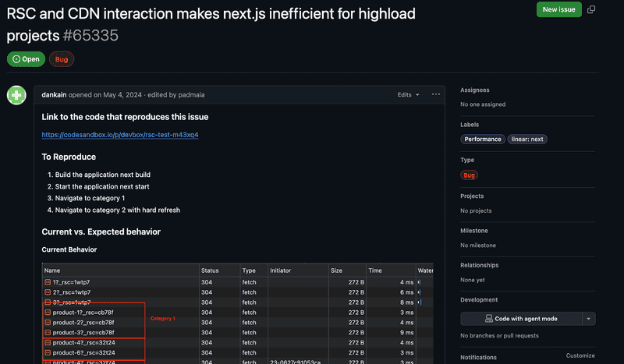
Task: Copy the issue link icon
Action: [x=591, y=9]
